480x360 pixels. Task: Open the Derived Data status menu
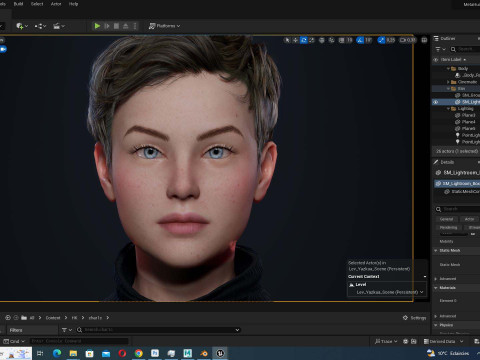(443, 341)
